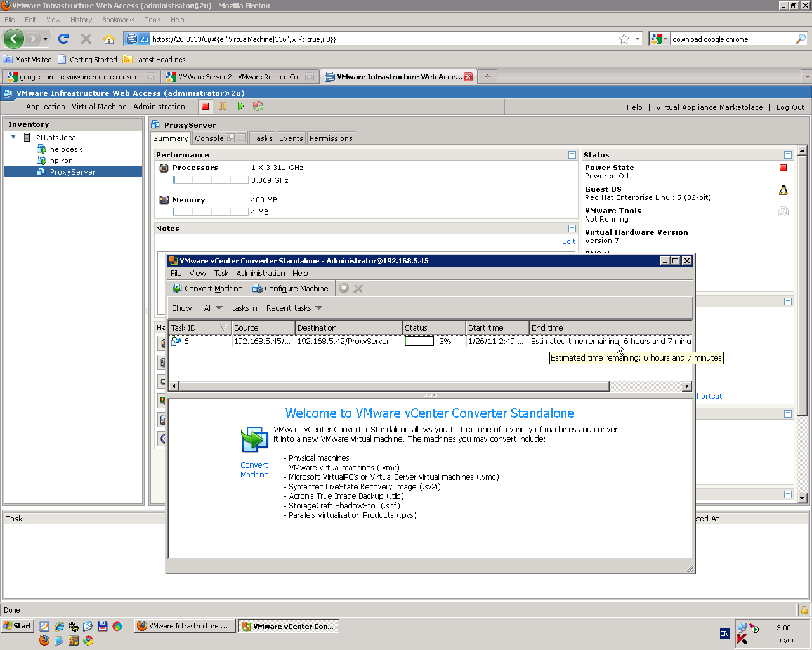
Task: Click the Firefox quick launch icon
Action: click(x=44, y=640)
